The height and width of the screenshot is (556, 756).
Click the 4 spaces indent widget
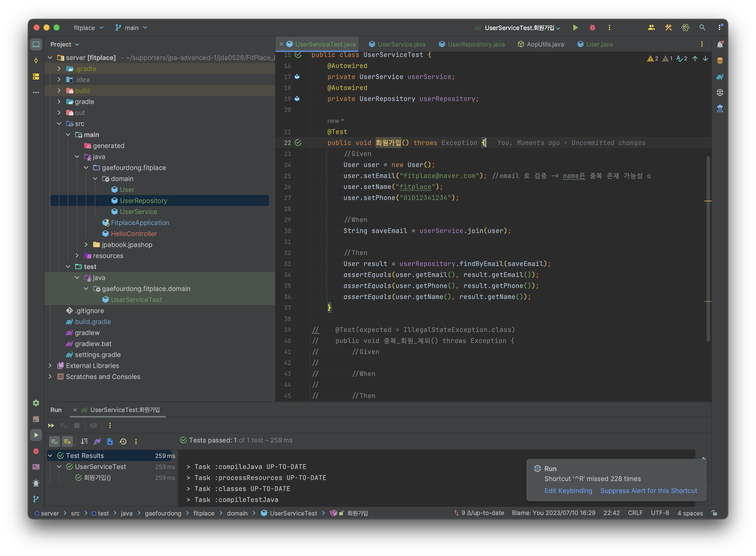point(690,513)
